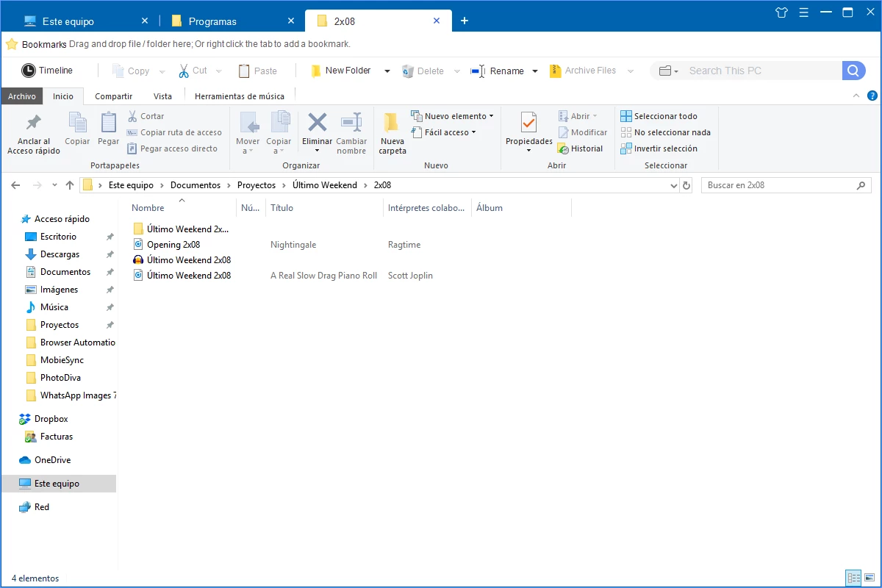882x588 pixels.
Task: Open the search location selector icon
Action: tap(668, 71)
